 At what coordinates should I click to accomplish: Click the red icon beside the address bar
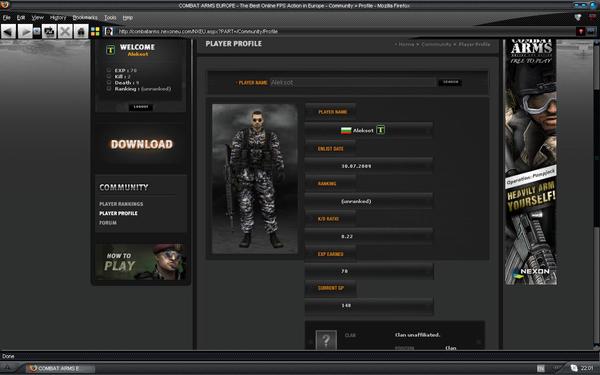[x=580, y=31]
